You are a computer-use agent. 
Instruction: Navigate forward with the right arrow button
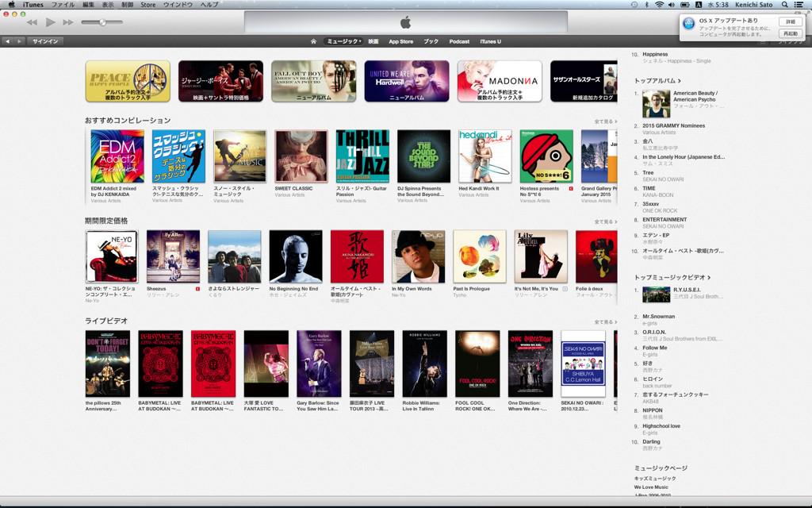tap(19, 41)
